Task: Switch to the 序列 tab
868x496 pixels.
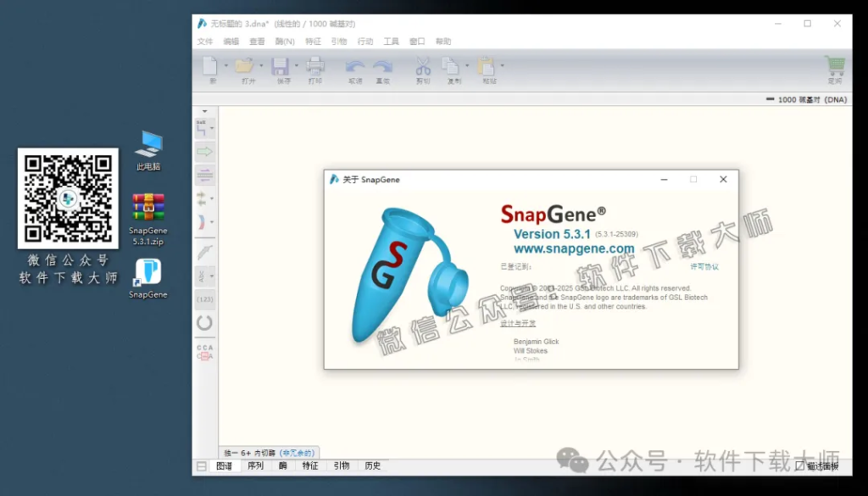Action: (254, 465)
